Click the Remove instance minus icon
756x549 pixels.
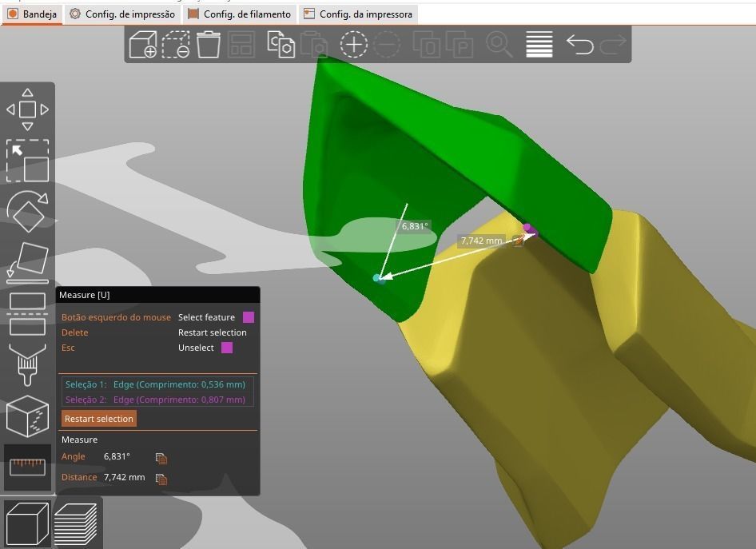[x=387, y=44]
